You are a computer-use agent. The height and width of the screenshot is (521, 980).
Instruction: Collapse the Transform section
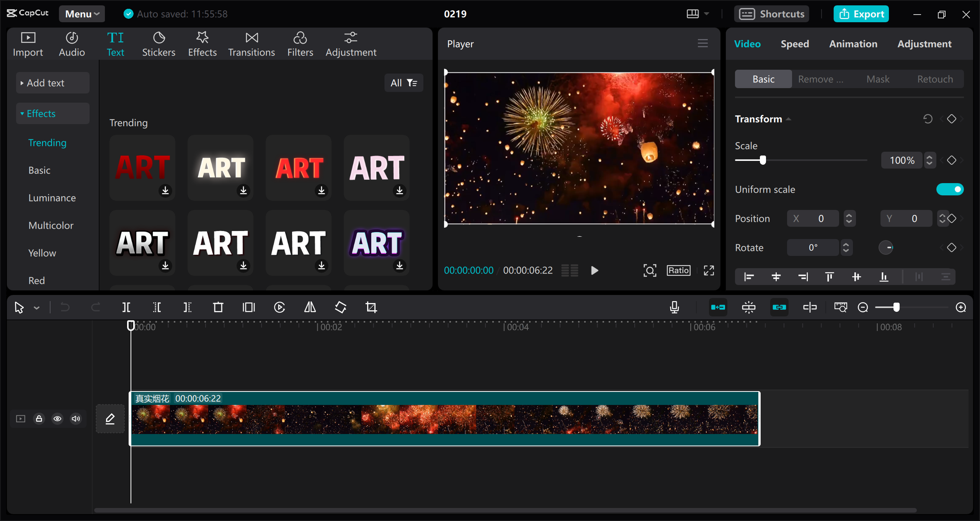789,119
